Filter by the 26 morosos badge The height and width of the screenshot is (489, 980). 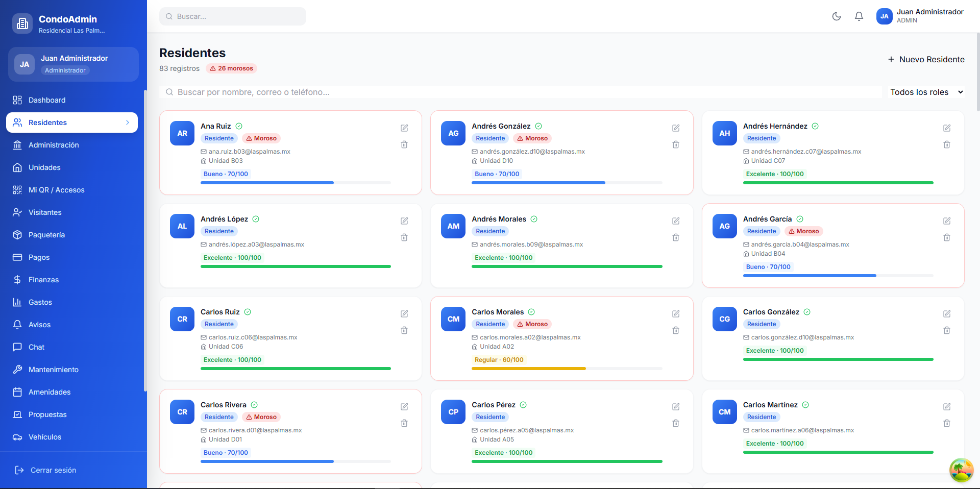click(x=231, y=68)
